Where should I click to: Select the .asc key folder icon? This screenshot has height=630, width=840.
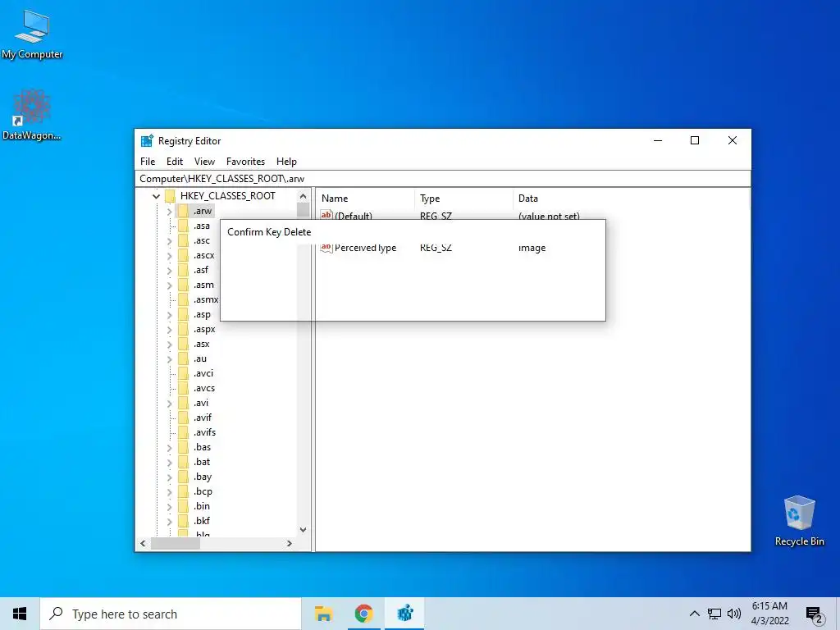(183, 240)
